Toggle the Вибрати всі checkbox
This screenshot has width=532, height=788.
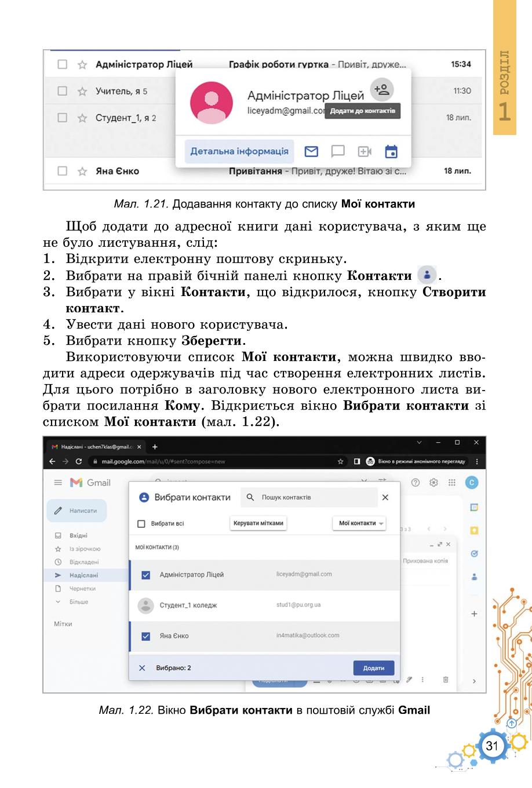pos(141,524)
